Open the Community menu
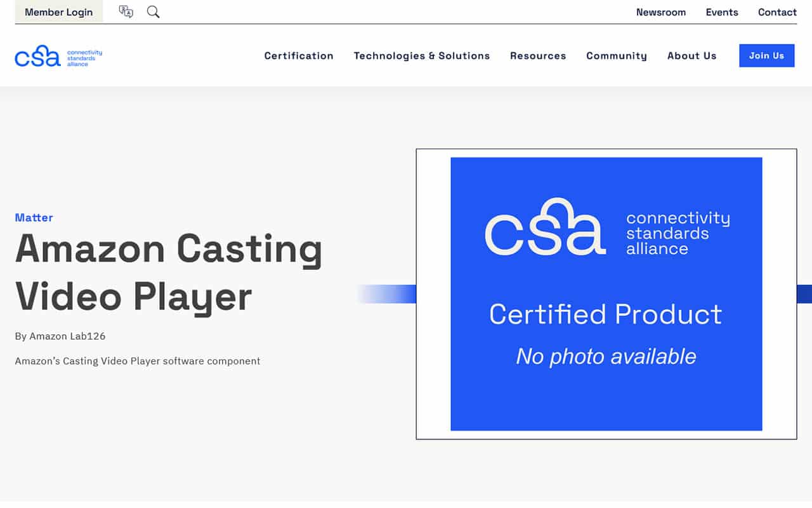812x508 pixels. click(617, 56)
